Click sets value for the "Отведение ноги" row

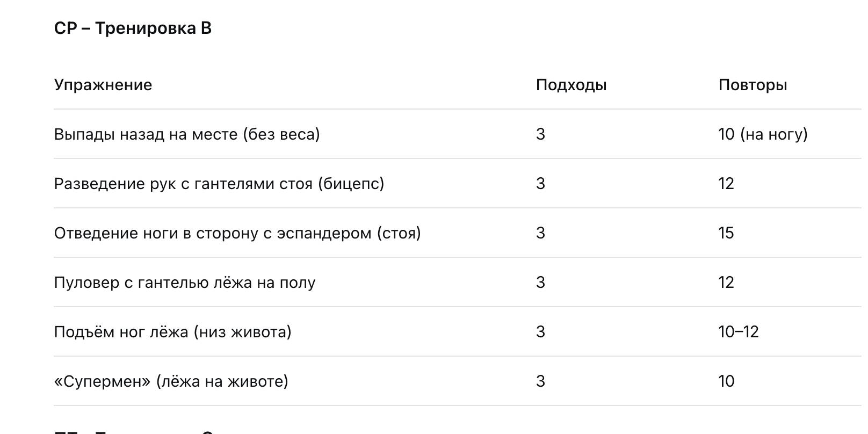click(x=540, y=233)
